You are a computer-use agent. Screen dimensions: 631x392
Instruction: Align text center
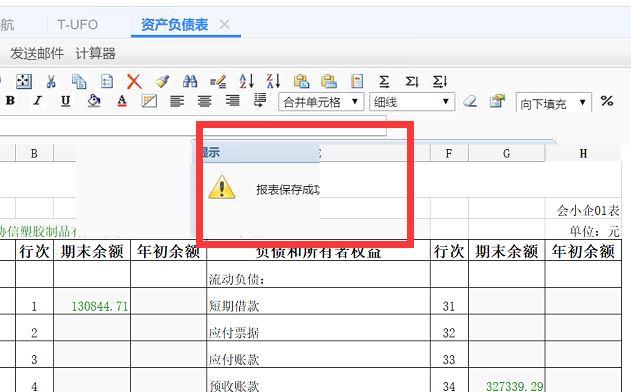(204, 101)
